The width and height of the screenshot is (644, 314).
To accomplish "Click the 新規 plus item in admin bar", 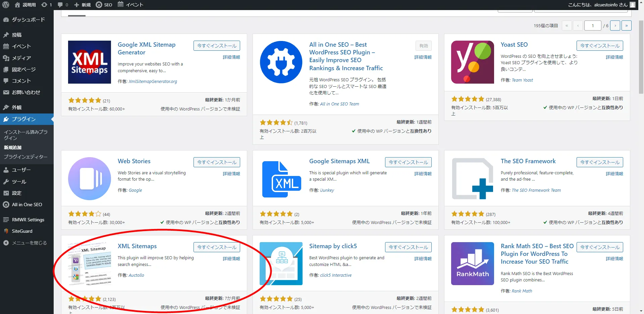I will click(x=82, y=5).
